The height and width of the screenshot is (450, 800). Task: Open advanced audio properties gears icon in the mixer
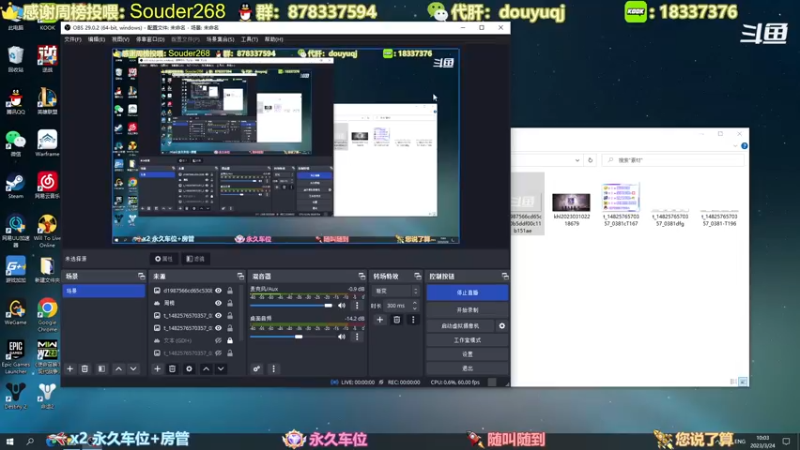tap(257, 369)
